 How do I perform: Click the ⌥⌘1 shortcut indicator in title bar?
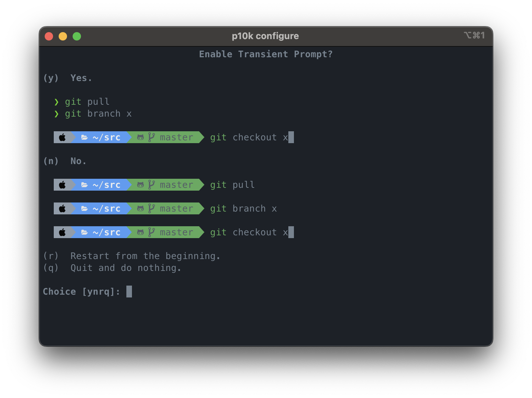(x=474, y=35)
